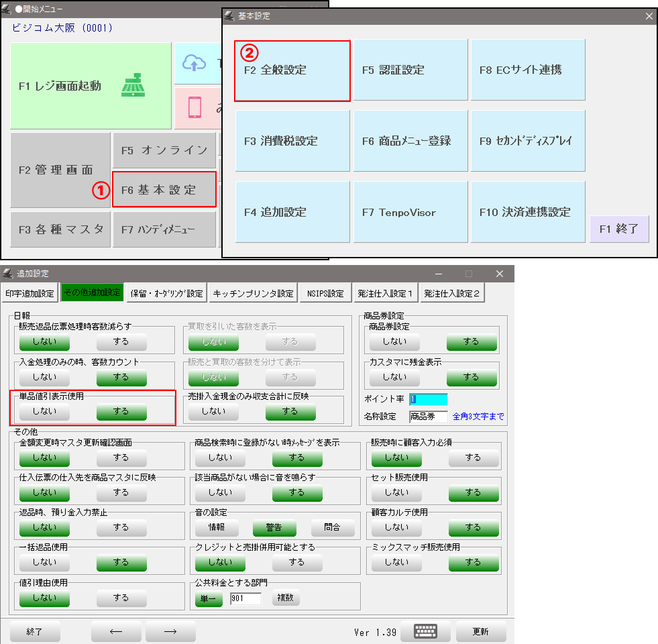Click the cash register icon on F1 レジ画面起動
The height and width of the screenshot is (644, 658).
click(133, 86)
